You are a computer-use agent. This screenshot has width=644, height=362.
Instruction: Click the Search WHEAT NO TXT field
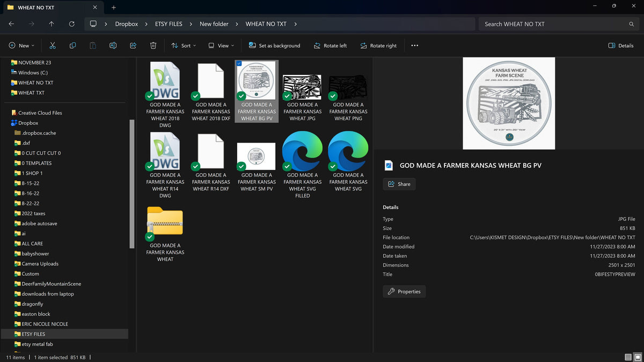pyautogui.click(x=558, y=24)
